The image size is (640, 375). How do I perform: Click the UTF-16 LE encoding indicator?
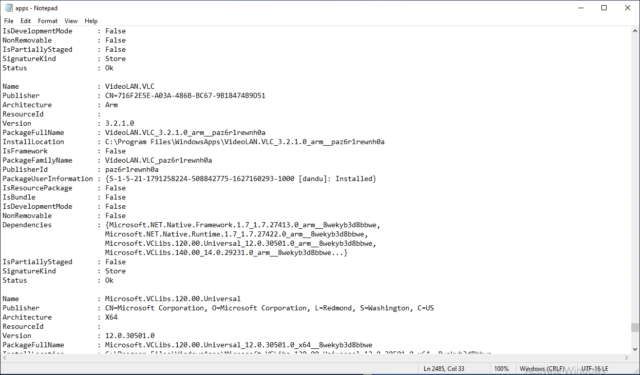[x=595, y=369]
